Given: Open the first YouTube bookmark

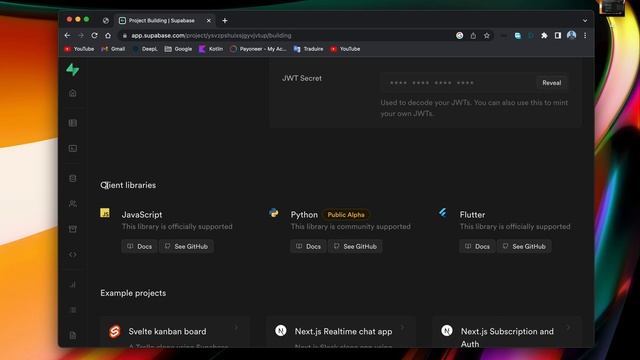Looking at the screenshot, I should (79, 49).
